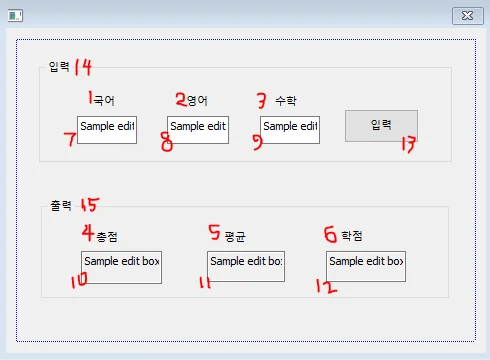Image resolution: width=490 pixels, height=360 pixels.
Task: Close the dialog window with X button
Action: point(468,16)
